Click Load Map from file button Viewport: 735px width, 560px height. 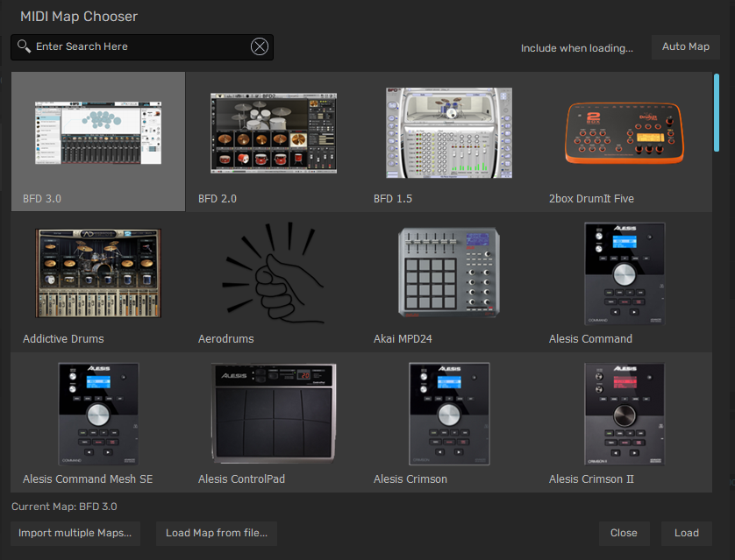click(x=217, y=534)
